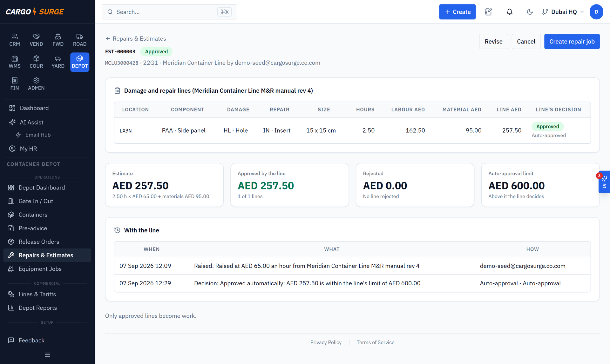Screen dimensions: 610x364
Task: Click the LX3N location cell
Action: 125,130
